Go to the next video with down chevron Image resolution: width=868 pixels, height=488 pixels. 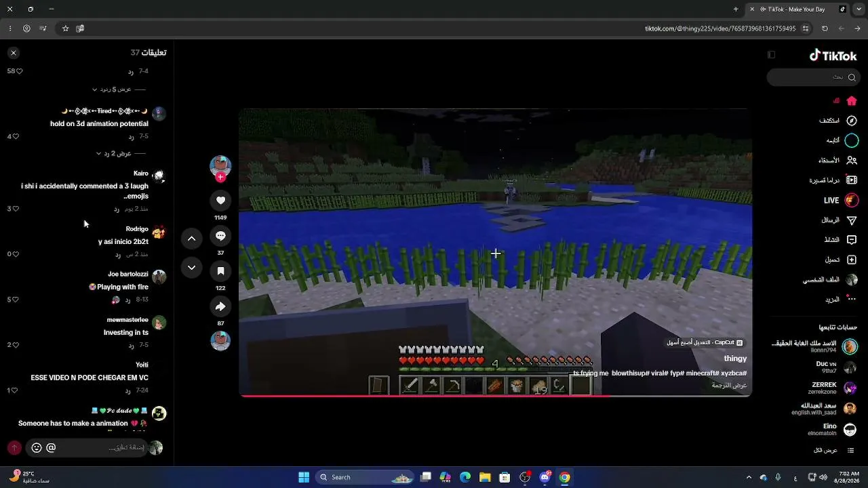pyautogui.click(x=191, y=268)
